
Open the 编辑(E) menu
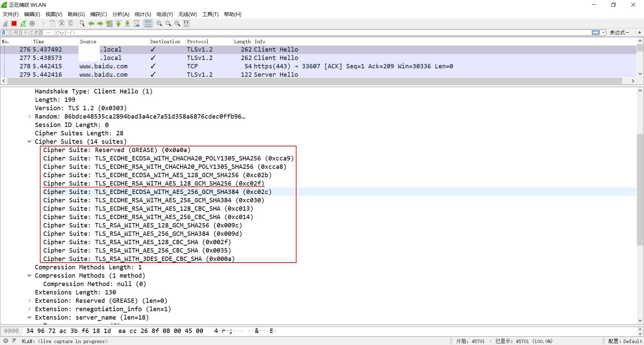(x=32, y=14)
